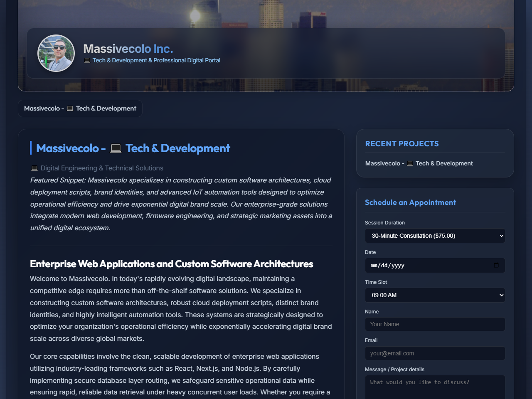Screen dimensions: 532x399
Task: Click the Date input field
Action: (x=435, y=266)
